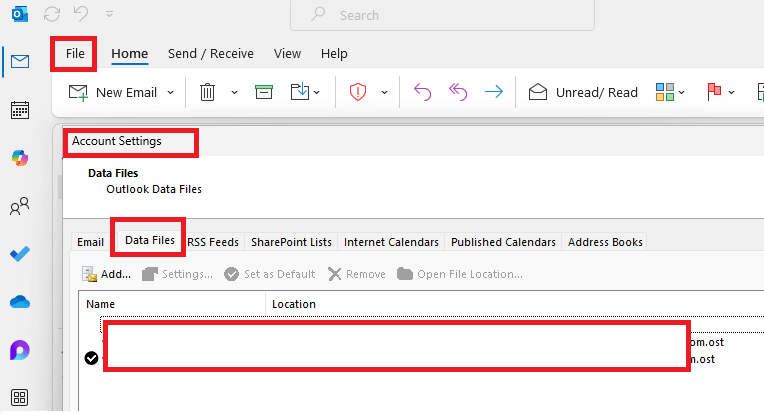The image size is (764, 414).
Task: Open Copilot in the left sidebar
Action: click(x=19, y=158)
